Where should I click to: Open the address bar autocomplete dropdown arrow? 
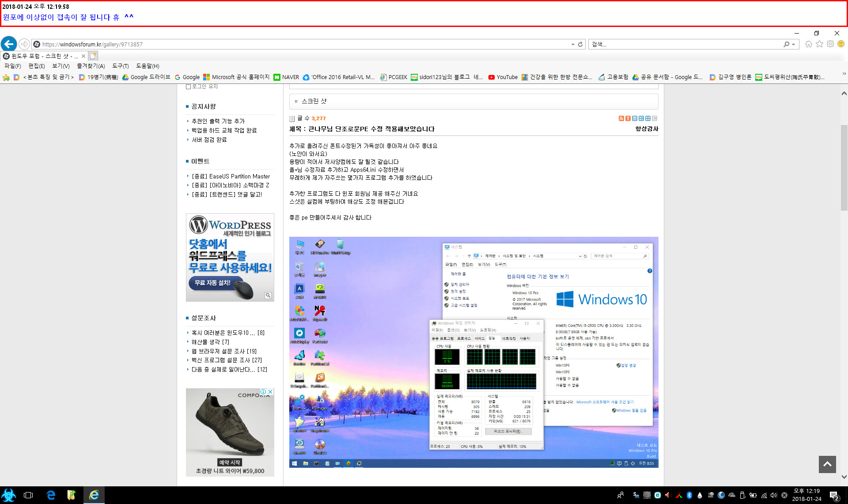pos(573,44)
